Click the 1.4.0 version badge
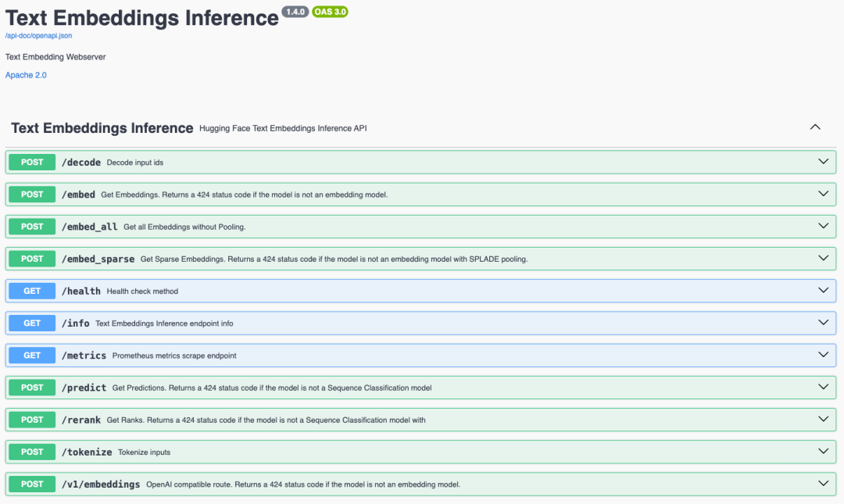This screenshot has width=844, height=504. [295, 13]
